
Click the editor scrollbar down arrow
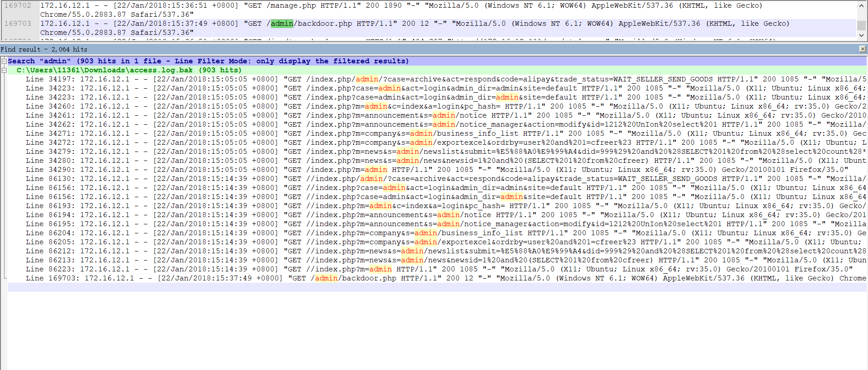(862, 35)
